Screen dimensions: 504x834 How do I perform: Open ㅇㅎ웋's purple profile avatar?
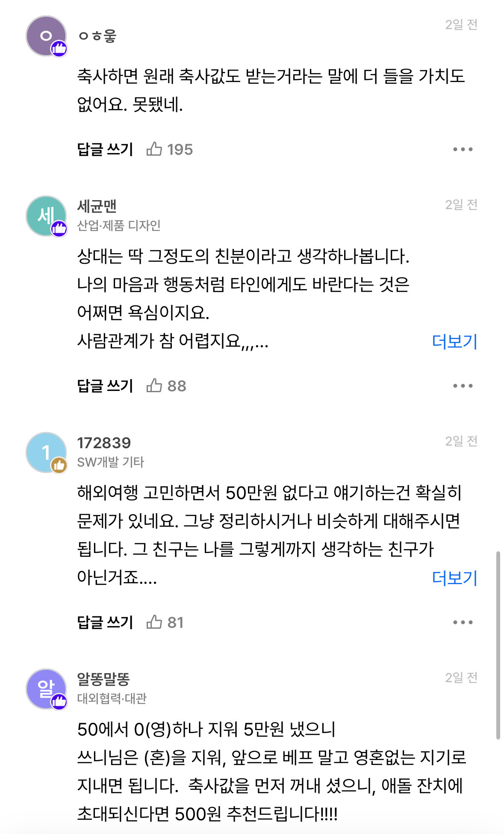46,36
